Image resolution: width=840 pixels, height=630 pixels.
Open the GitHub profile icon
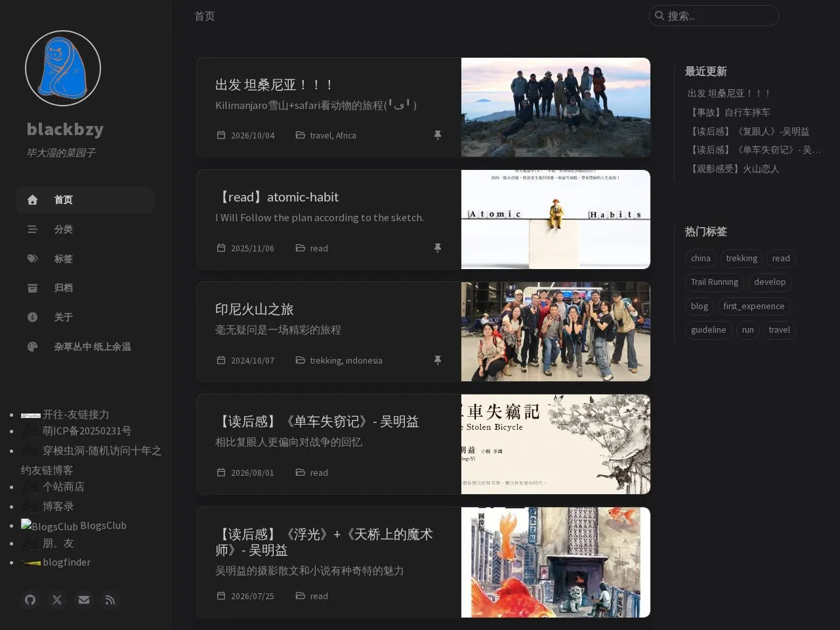(30, 600)
